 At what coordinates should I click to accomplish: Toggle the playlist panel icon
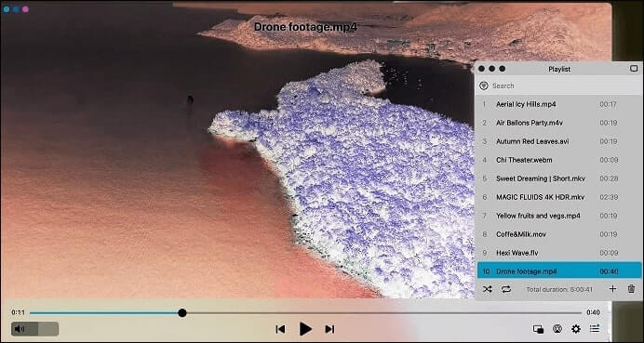595,329
